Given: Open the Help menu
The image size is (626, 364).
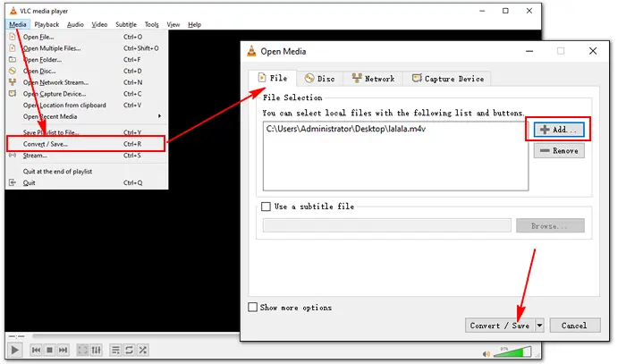Looking at the screenshot, I should tap(194, 24).
